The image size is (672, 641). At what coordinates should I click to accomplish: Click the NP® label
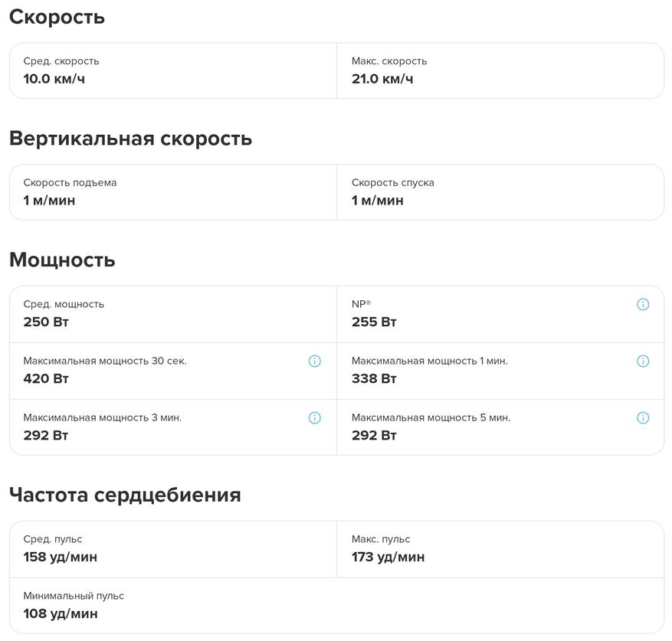(361, 304)
